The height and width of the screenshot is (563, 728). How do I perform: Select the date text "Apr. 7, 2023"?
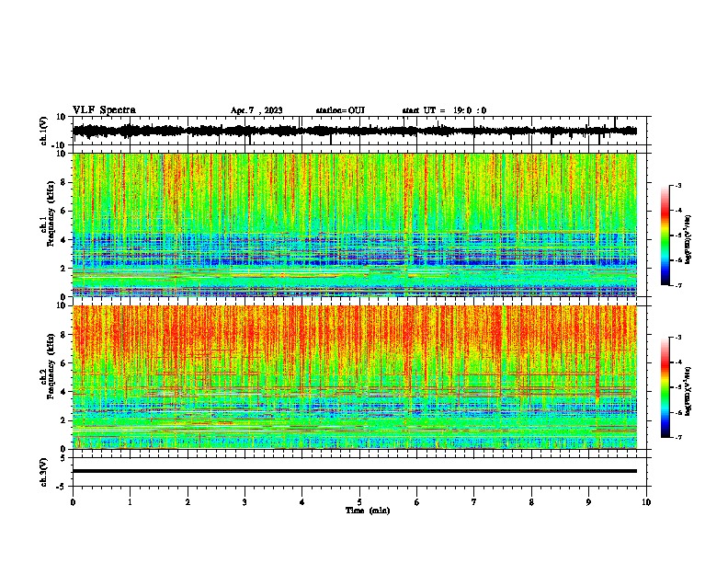click(x=256, y=110)
